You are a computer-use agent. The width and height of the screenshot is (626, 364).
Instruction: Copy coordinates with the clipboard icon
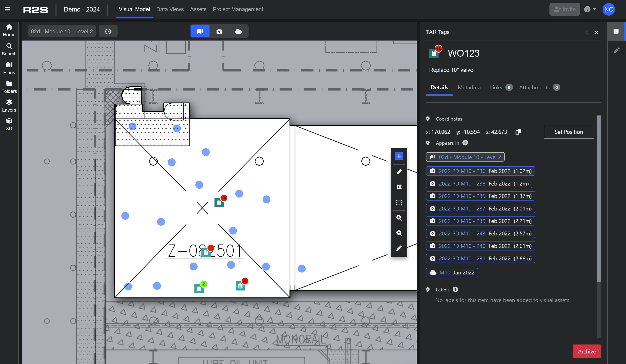point(518,132)
